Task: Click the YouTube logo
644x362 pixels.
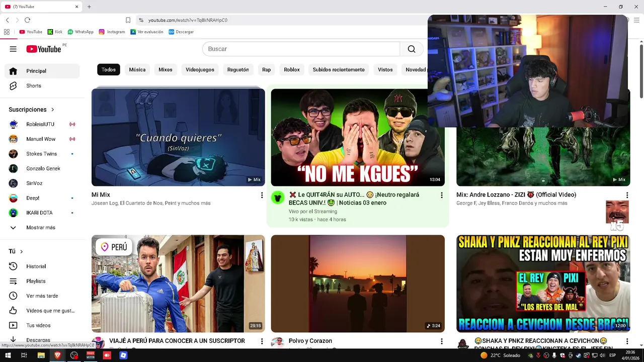Action: click(x=44, y=49)
